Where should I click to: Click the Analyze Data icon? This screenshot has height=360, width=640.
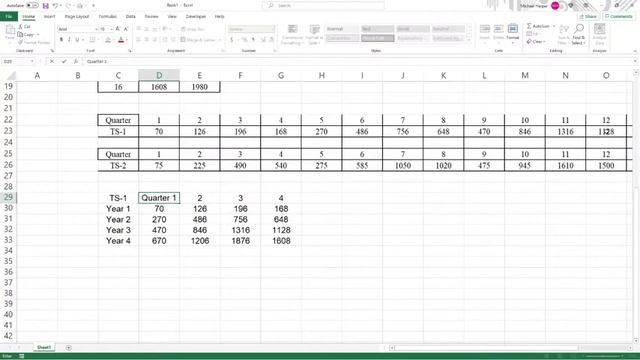pos(599,29)
